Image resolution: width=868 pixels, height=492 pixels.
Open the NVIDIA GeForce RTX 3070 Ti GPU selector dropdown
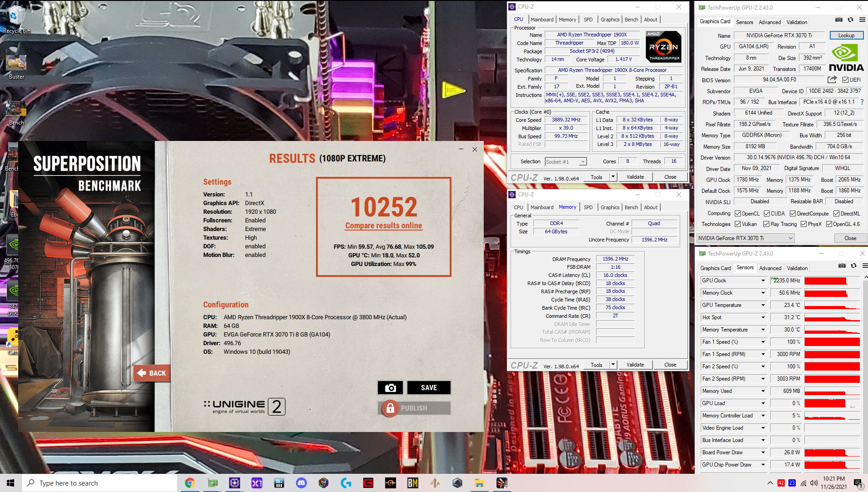tap(745, 238)
